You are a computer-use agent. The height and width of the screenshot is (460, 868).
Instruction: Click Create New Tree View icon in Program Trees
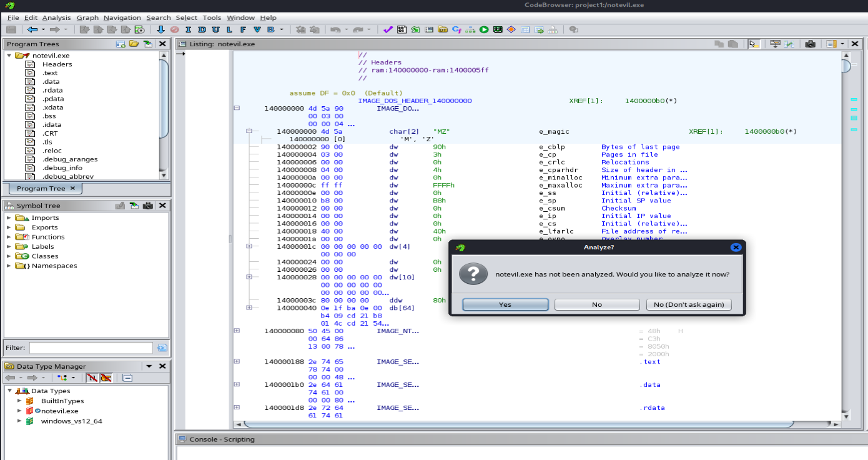point(121,44)
